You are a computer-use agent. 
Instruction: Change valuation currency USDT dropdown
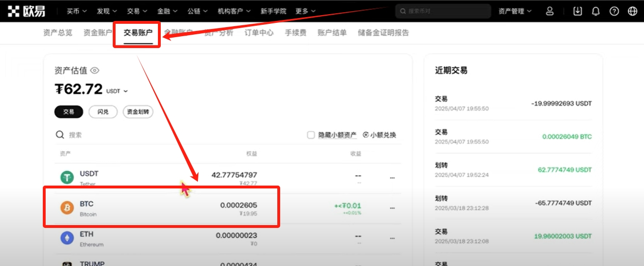click(117, 91)
